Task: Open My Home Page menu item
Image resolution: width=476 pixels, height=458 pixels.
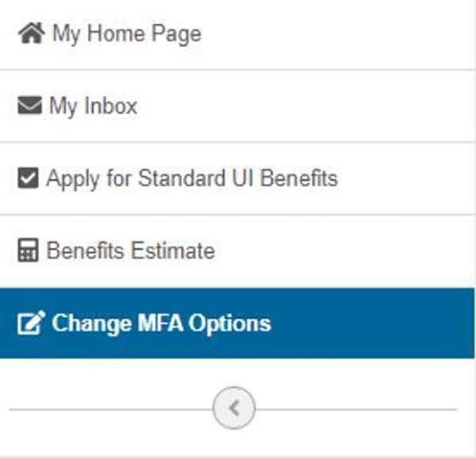Action: click(127, 34)
